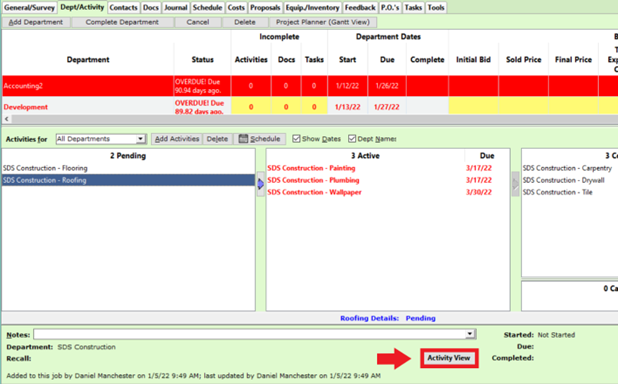
Task: Select SDS Construction - Plumbing active activity
Action: coord(313,180)
